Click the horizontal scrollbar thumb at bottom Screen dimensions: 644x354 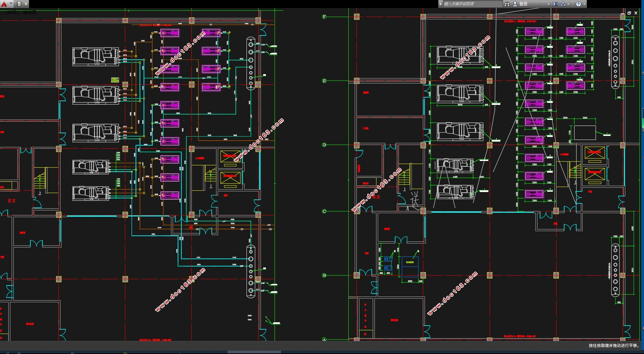(x=254, y=352)
